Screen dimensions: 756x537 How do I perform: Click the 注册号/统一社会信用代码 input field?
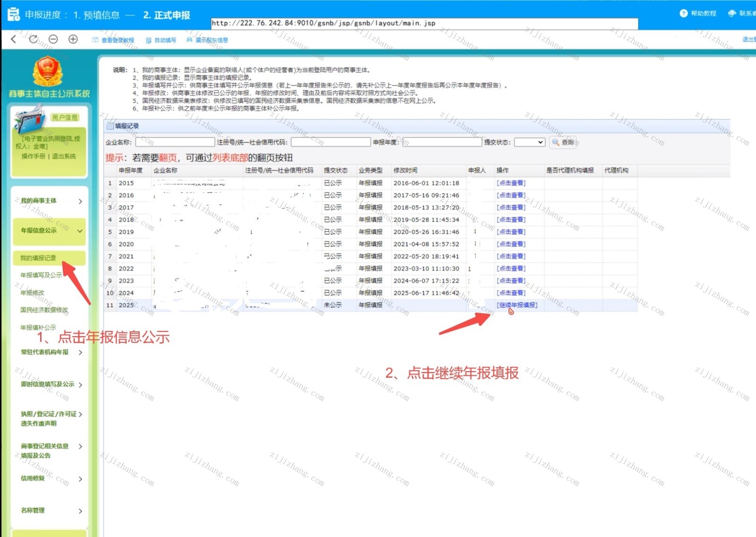tap(331, 142)
